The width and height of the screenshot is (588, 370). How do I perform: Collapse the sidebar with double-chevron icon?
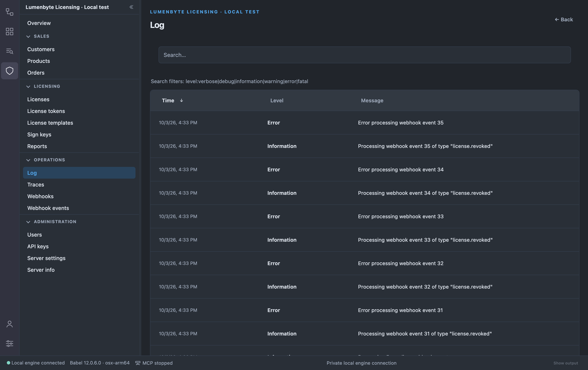click(131, 7)
